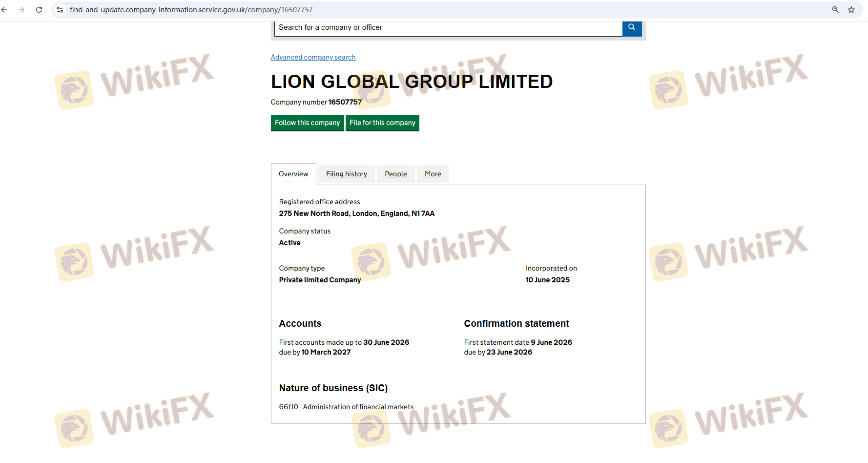The width and height of the screenshot is (868, 463).
Task: Click the LION GLOBAL GROUP LIMITED heading
Action: [412, 82]
